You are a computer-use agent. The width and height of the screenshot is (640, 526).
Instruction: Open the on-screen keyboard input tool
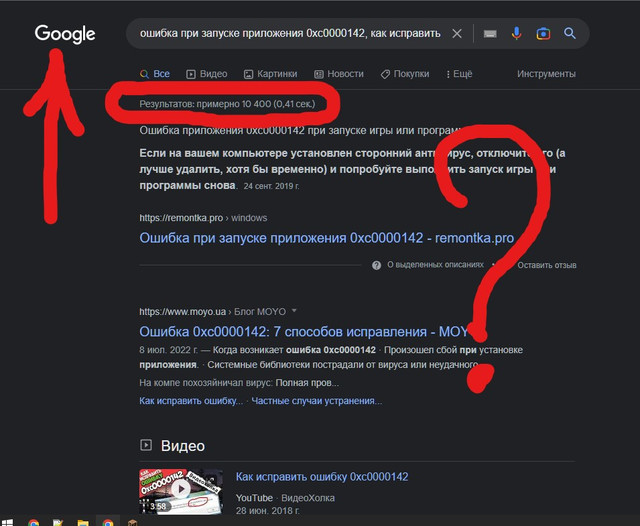pyautogui.click(x=490, y=34)
